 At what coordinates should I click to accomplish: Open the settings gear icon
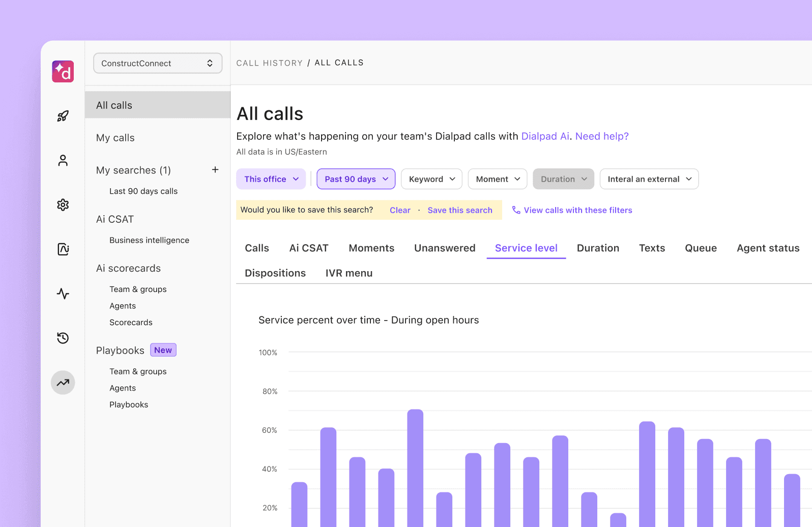pyautogui.click(x=63, y=205)
